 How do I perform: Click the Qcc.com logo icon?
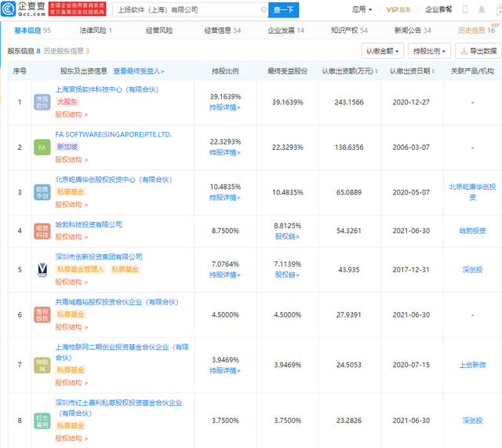[x=9, y=9]
